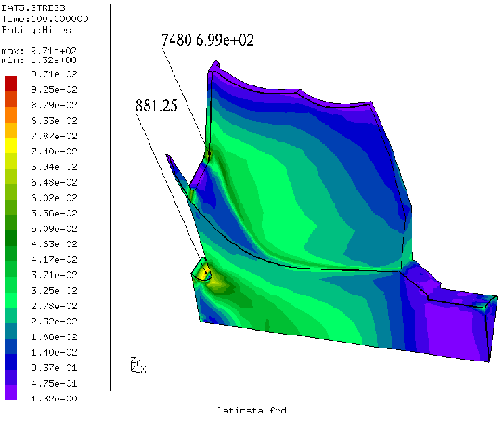This screenshot has width=504, height=433.
Task: Click legend value 4.17e+02
Action: [x=54, y=259]
